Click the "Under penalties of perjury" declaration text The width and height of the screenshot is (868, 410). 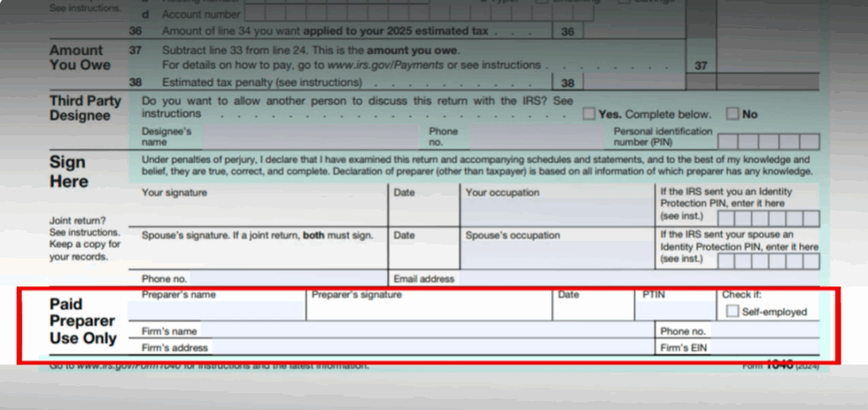tap(476, 165)
